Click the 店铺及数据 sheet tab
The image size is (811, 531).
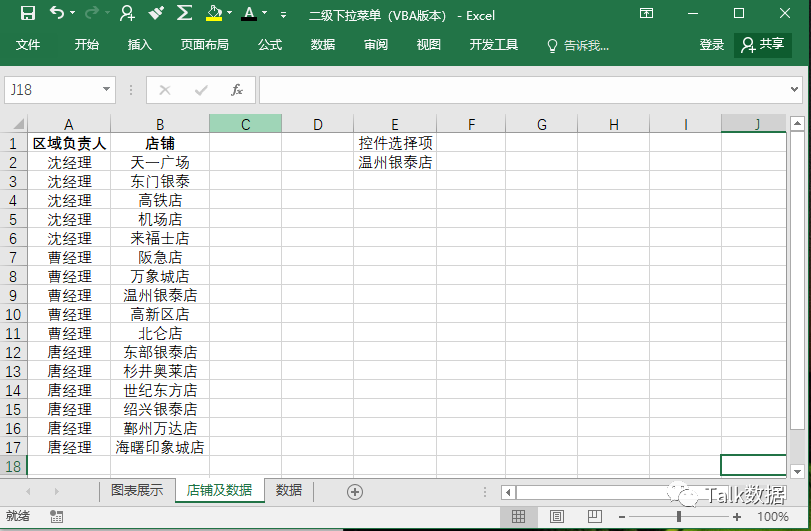pos(219,490)
